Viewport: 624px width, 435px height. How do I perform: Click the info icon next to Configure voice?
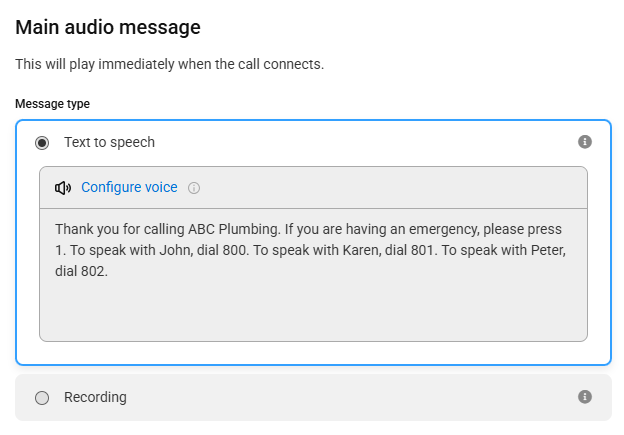[x=194, y=188]
